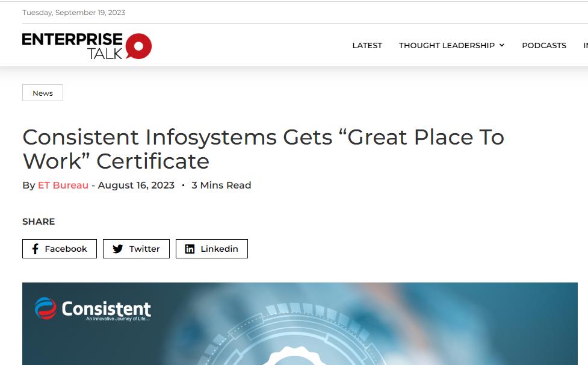Click the SHARE heading
The image size is (588, 365).
coord(39,222)
